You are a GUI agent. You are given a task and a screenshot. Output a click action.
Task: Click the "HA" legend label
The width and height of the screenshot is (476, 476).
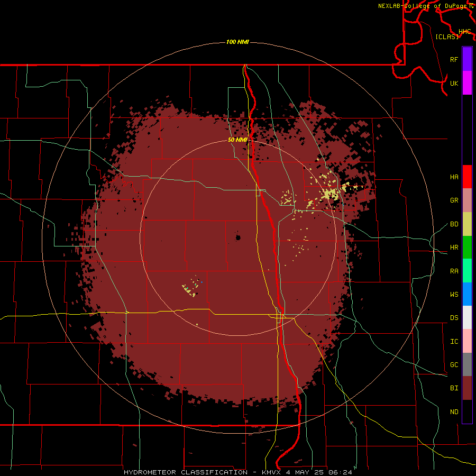coord(454,177)
